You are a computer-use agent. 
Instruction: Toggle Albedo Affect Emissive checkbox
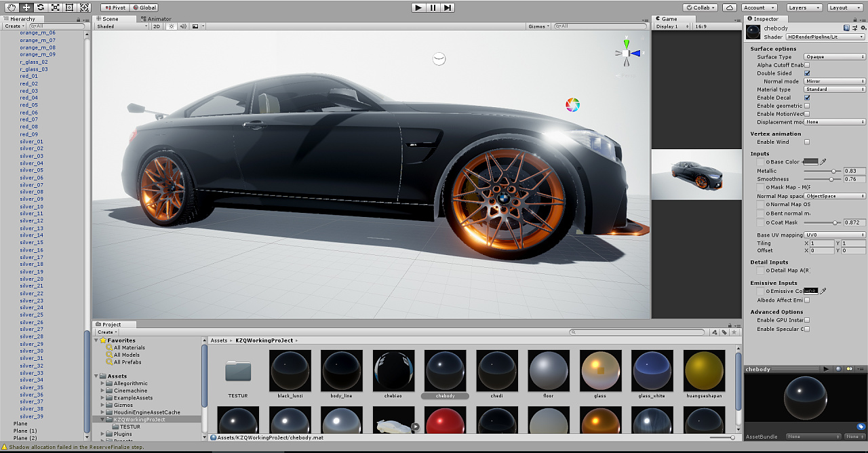(807, 300)
